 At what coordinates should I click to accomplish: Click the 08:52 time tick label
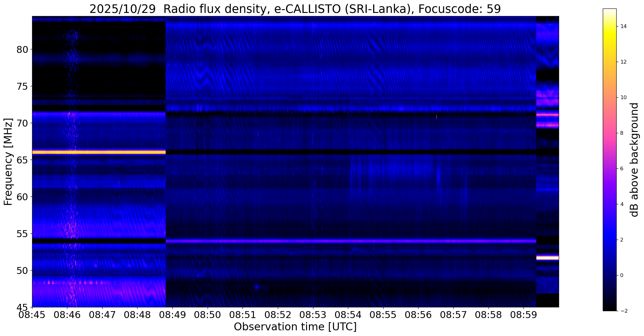(x=278, y=314)
